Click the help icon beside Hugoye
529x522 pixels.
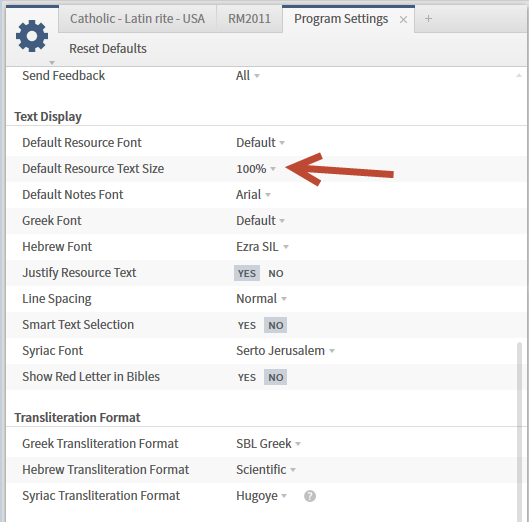(310, 496)
